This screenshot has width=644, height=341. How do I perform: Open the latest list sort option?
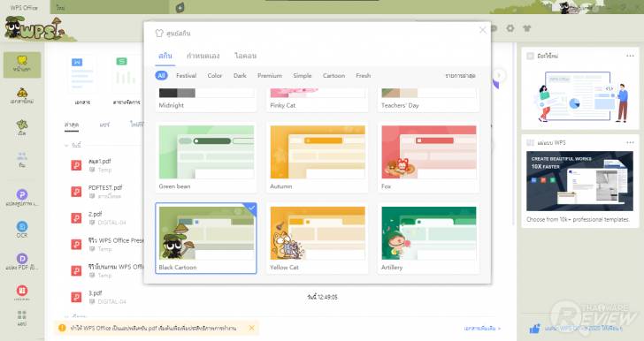coord(460,75)
